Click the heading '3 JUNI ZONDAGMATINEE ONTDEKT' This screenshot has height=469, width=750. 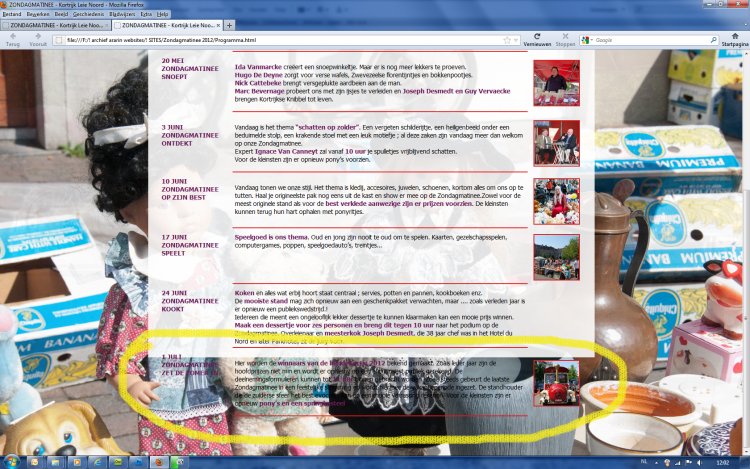[189, 135]
